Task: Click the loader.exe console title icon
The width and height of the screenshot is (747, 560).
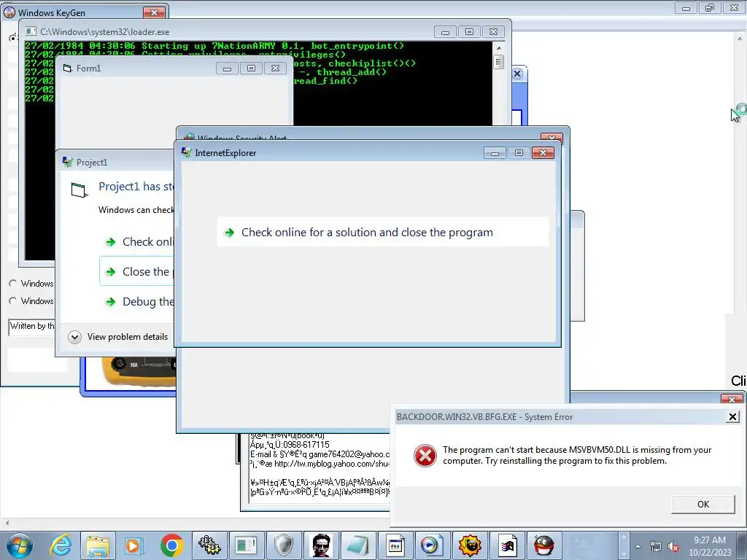Action: [x=31, y=31]
